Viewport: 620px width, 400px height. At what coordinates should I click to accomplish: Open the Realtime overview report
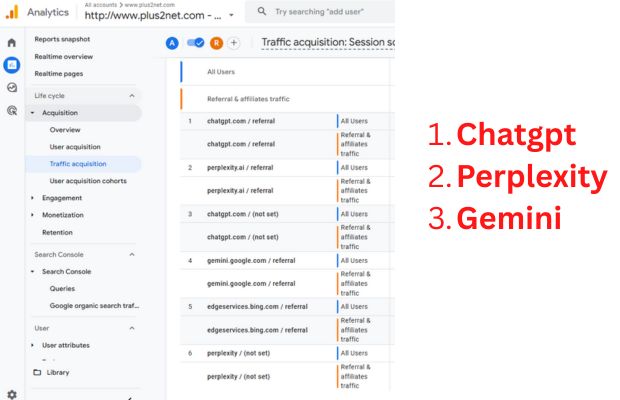64,56
